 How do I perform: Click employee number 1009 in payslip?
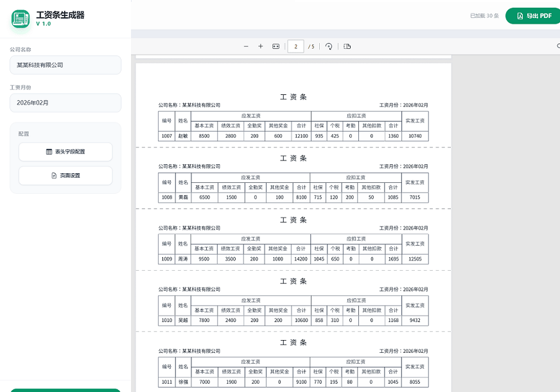pyautogui.click(x=167, y=259)
